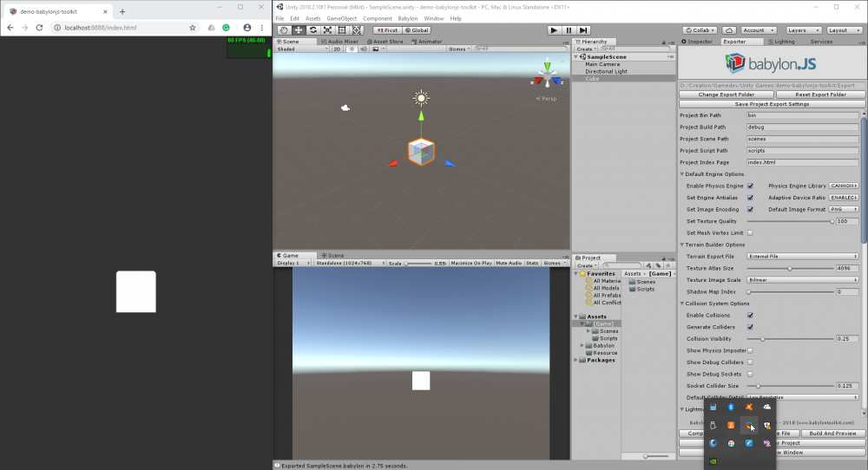Screen dimensions: 868x470
Task: Open a new Chrome tab
Action: coord(122,11)
